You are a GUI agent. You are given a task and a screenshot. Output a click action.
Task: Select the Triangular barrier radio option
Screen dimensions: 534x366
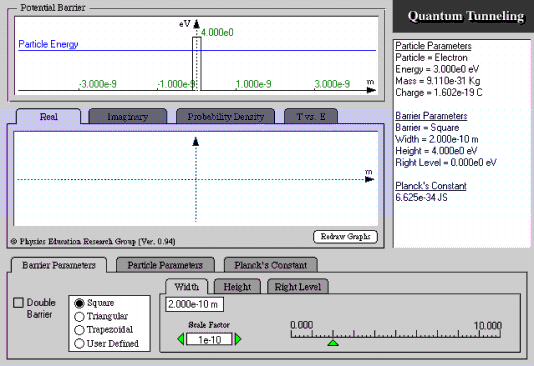click(x=79, y=317)
